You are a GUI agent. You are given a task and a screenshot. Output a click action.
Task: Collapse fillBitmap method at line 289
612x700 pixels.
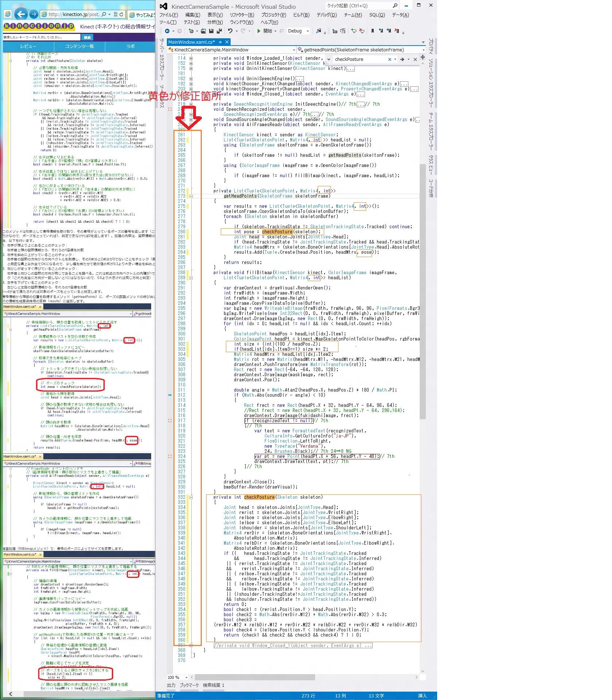[191, 277]
